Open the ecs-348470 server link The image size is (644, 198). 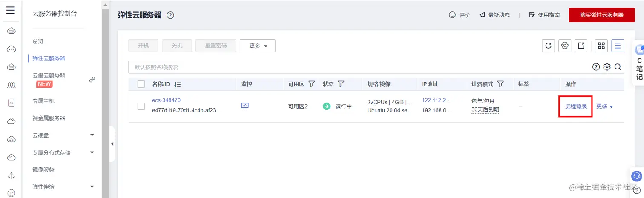[x=166, y=100]
